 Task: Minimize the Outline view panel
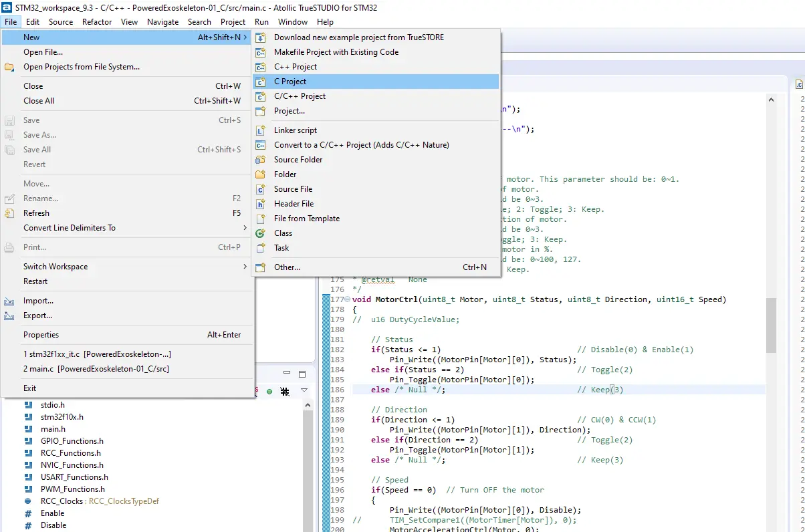click(x=287, y=374)
